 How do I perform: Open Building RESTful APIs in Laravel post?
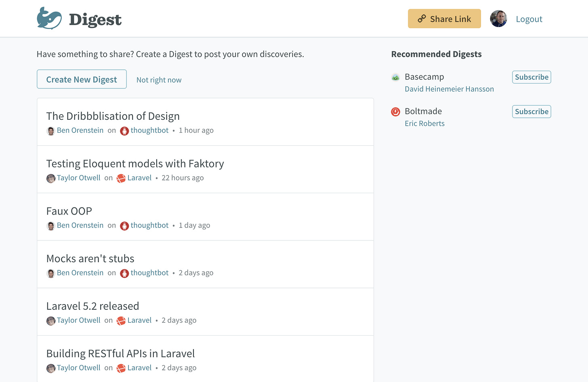[120, 354]
